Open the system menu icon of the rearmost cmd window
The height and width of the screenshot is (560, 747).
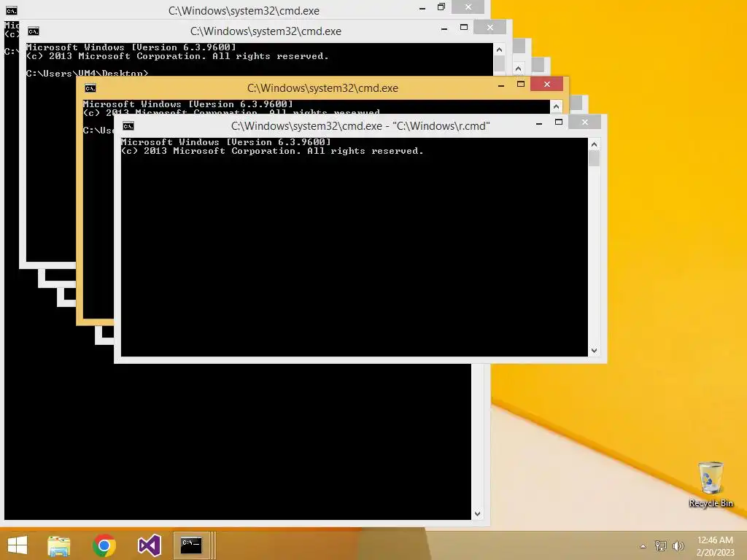pyautogui.click(x=12, y=10)
